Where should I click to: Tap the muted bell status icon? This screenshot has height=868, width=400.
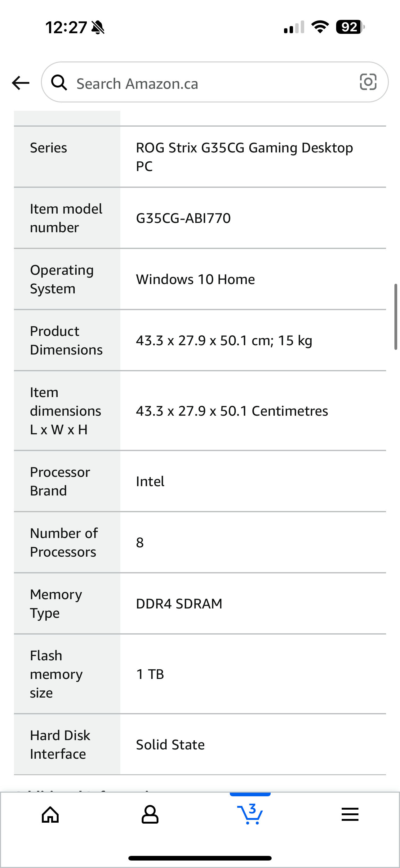tap(98, 27)
